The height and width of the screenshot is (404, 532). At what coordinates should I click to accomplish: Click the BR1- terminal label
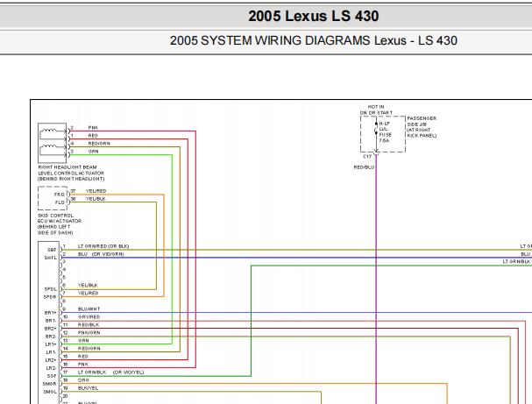(51, 321)
